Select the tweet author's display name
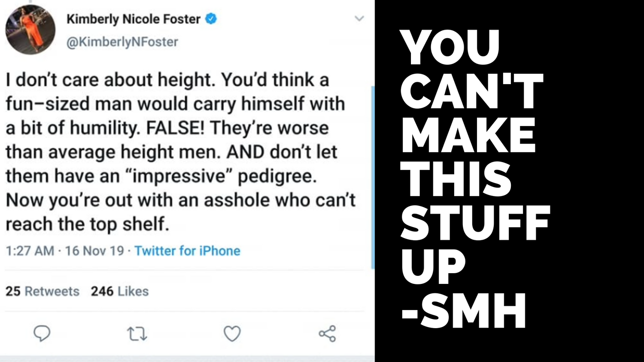The height and width of the screenshot is (362, 644). point(133,18)
